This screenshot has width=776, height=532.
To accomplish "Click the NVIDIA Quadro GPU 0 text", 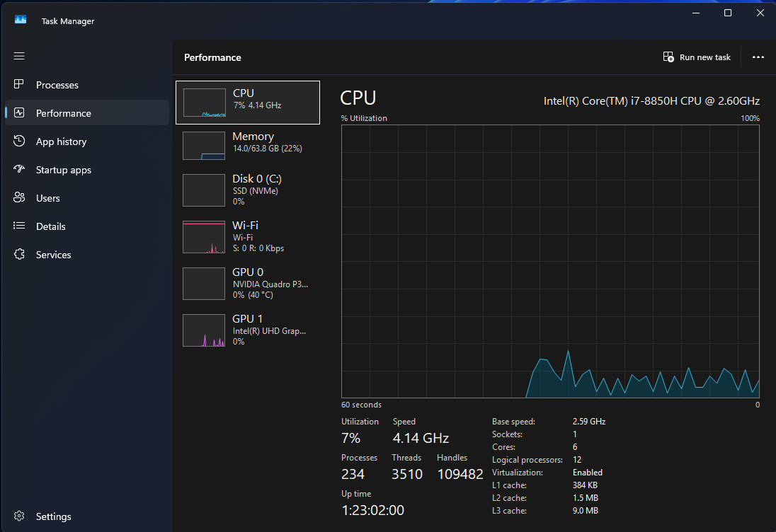I will coord(270,283).
